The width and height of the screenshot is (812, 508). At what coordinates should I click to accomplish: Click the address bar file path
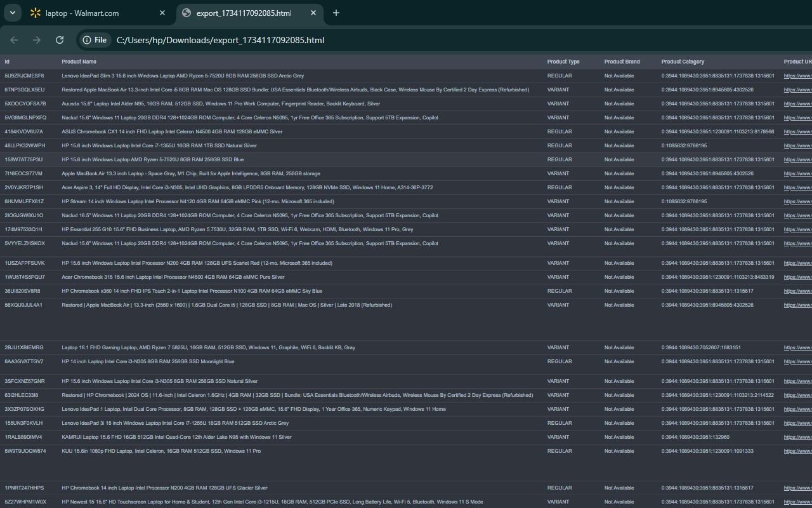tap(220, 40)
